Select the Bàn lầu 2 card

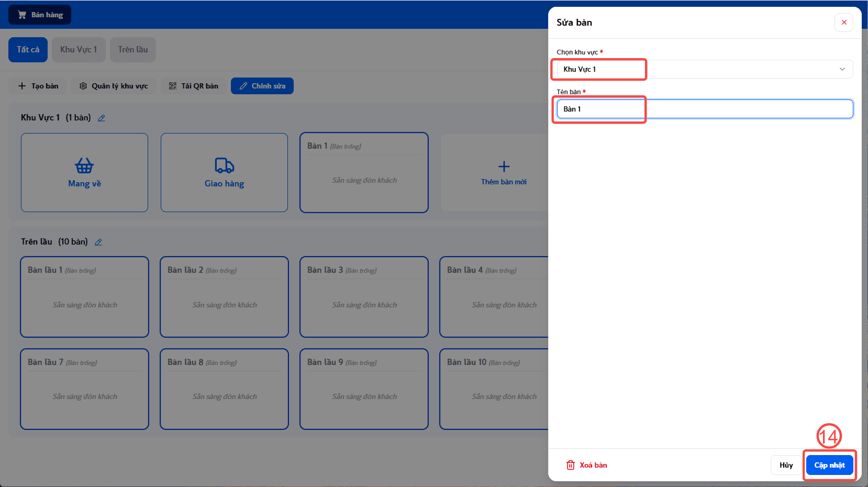tap(224, 297)
